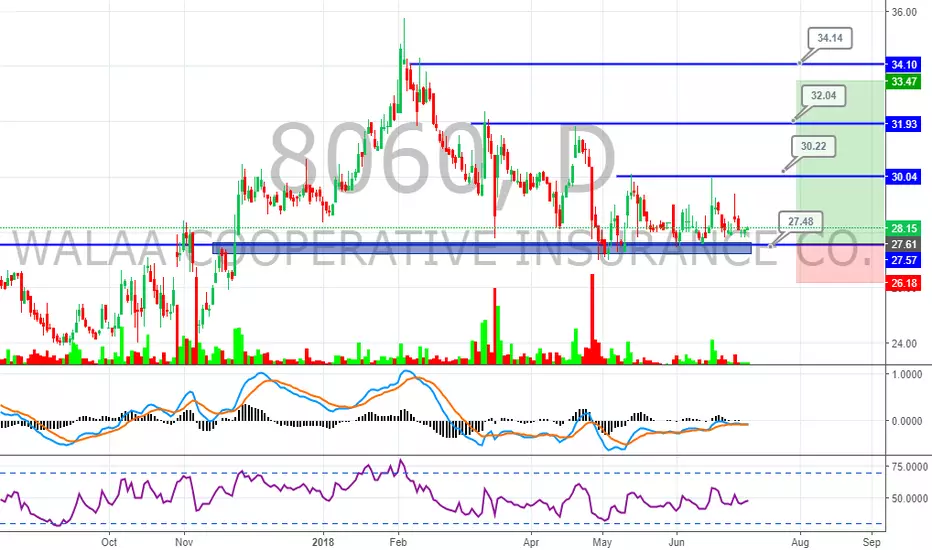Click the blue 31.93 price axis tag
932x550 pixels.
(903, 124)
